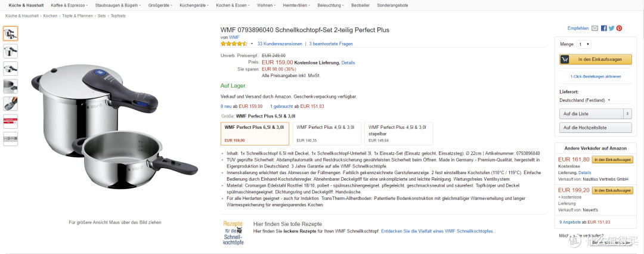Activate the 1-Click-Bestellungen link
Viewport: 644px width, 254px height.
595,77
